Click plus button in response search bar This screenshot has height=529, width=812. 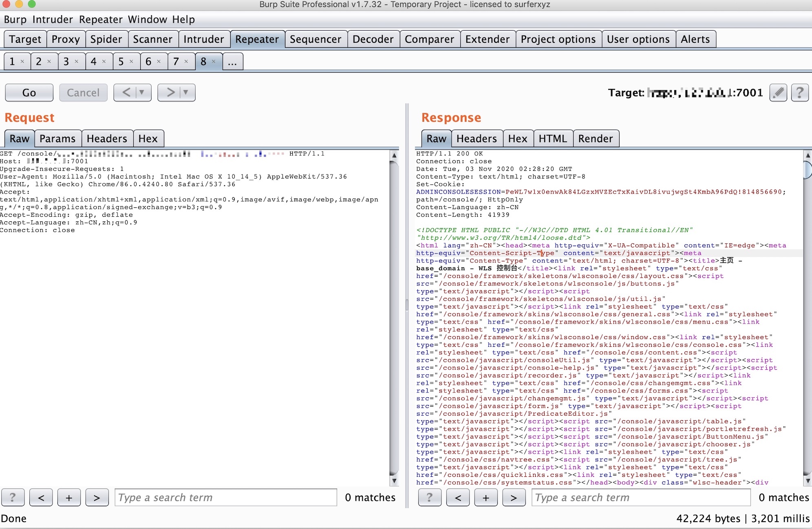pos(485,498)
